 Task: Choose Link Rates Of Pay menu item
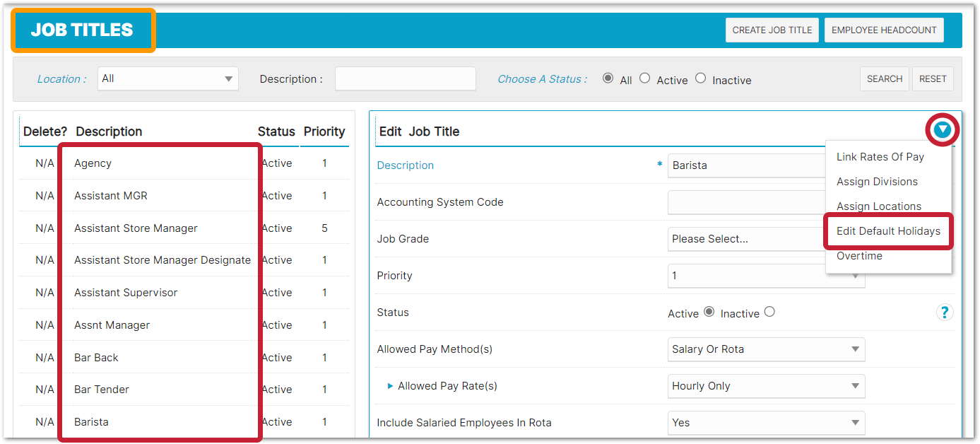[x=880, y=157]
